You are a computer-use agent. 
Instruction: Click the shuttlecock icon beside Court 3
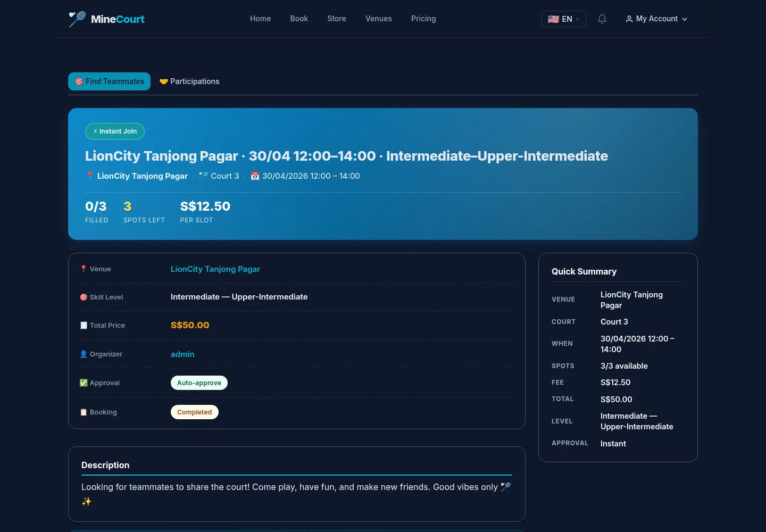(x=203, y=176)
